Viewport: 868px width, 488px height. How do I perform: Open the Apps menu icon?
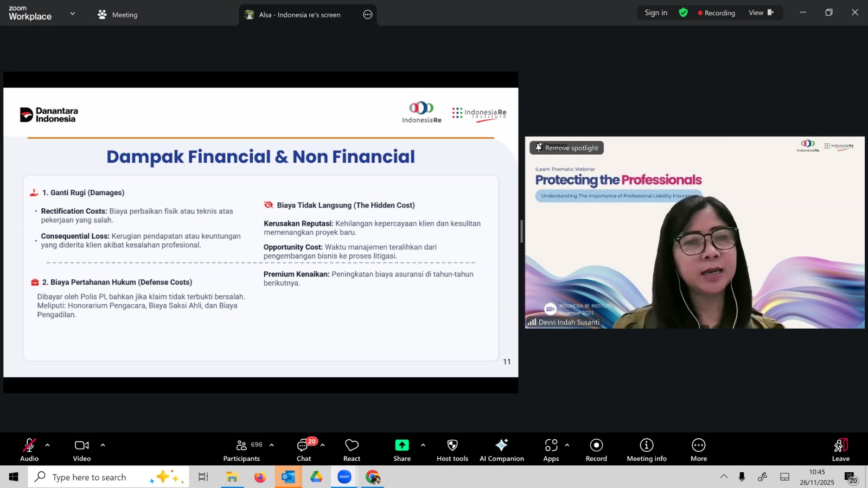551,450
